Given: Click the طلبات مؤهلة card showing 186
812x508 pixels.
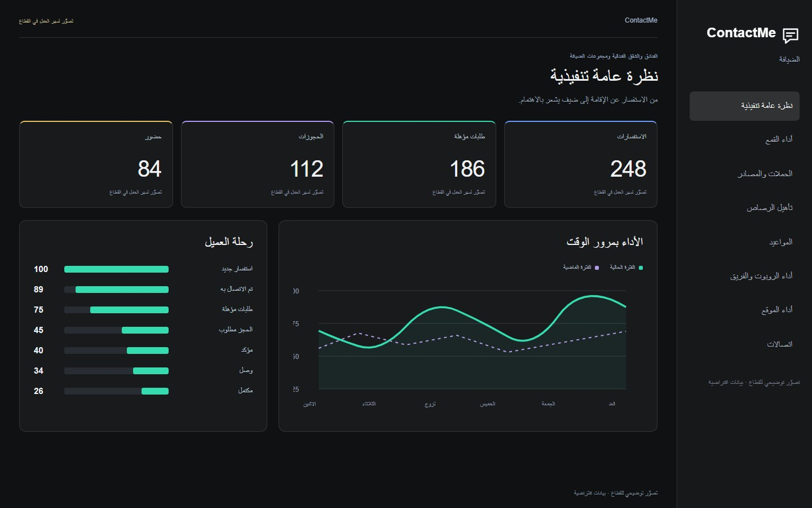Looking at the screenshot, I should pos(419,164).
